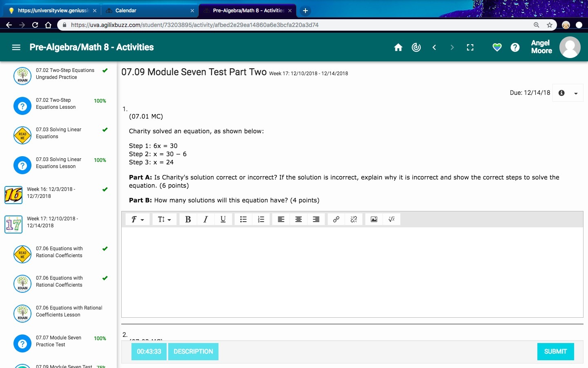The image size is (588, 368).
Task: Open the hamburger navigation menu
Action: (16, 47)
